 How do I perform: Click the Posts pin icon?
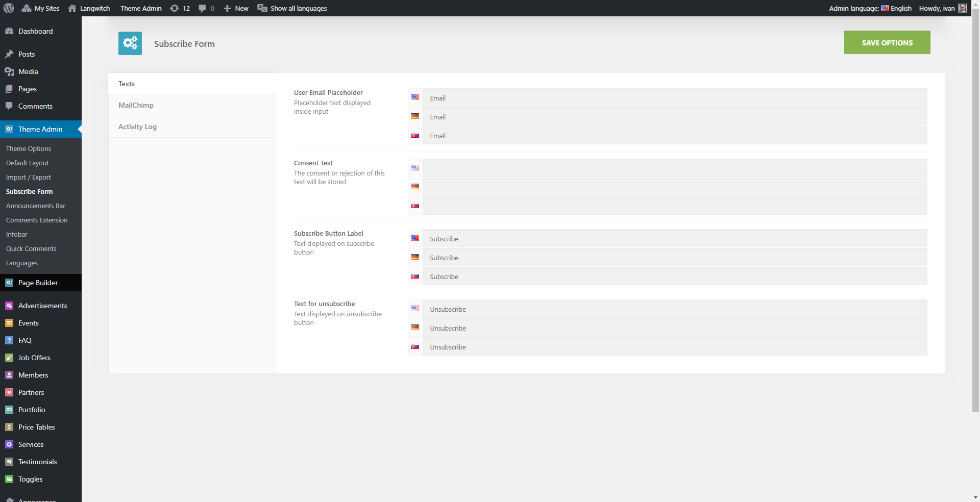pyautogui.click(x=9, y=54)
